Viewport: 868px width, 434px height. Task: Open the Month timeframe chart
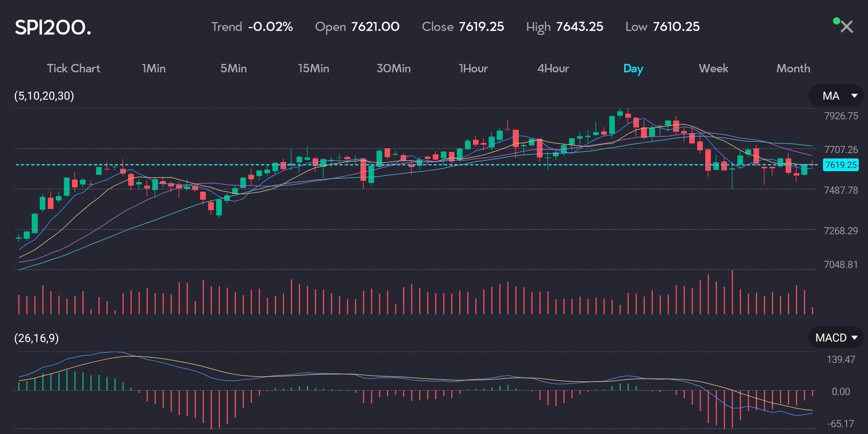(793, 68)
